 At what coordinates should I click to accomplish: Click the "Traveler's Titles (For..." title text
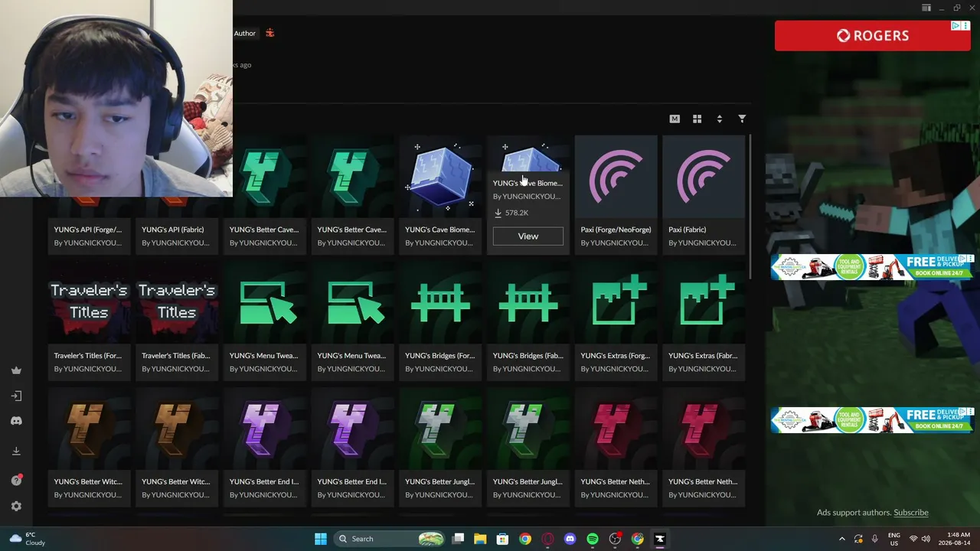point(88,356)
